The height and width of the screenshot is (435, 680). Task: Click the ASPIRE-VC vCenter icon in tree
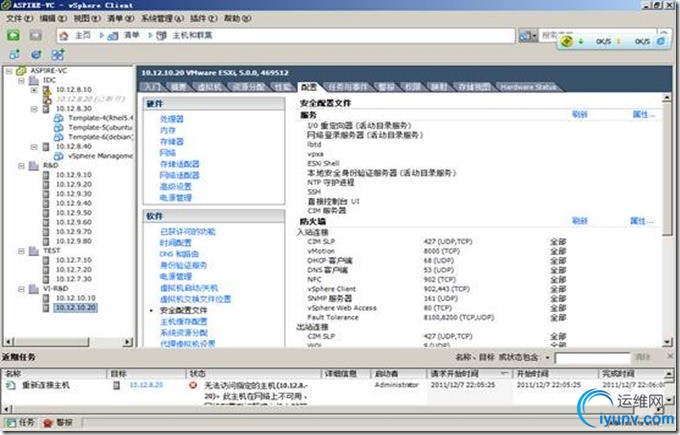click(22, 71)
